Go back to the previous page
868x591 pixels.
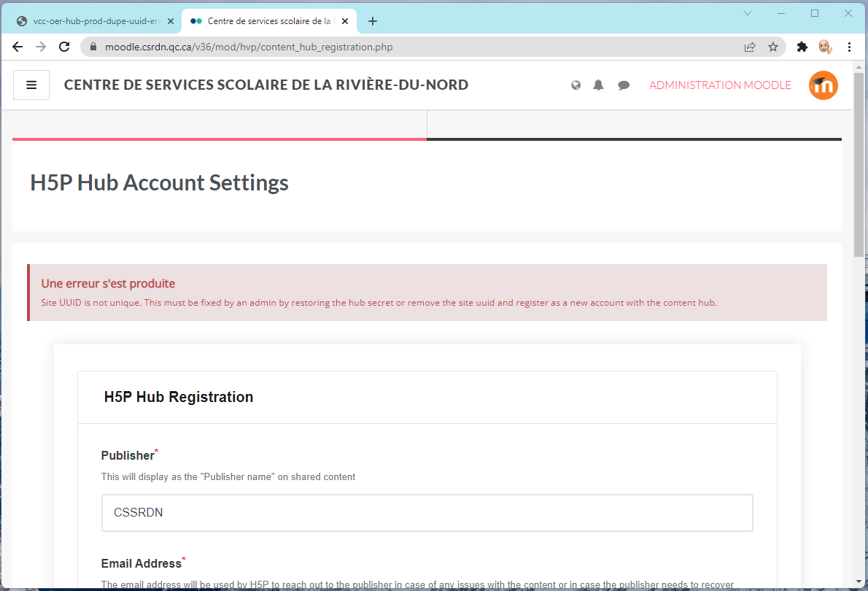click(18, 47)
